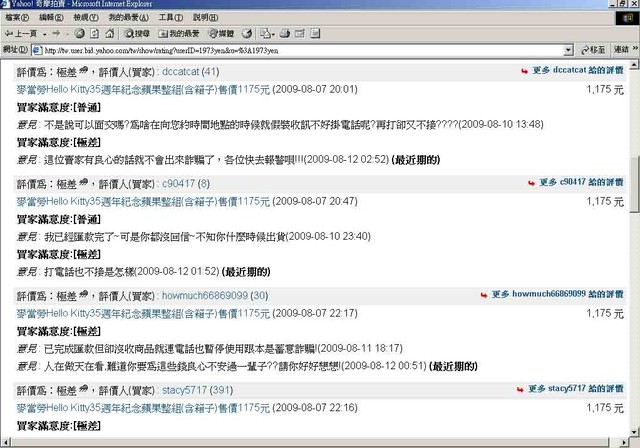Image resolution: width=640 pixels, height=448 pixels.
Task: Open the 媒體 media toolbar button
Action: (221, 34)
